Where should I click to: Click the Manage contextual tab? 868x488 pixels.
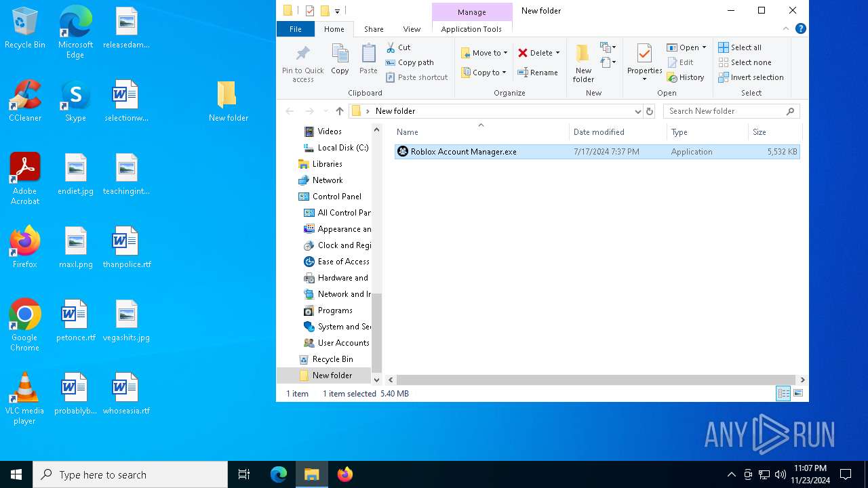[471, 12]
